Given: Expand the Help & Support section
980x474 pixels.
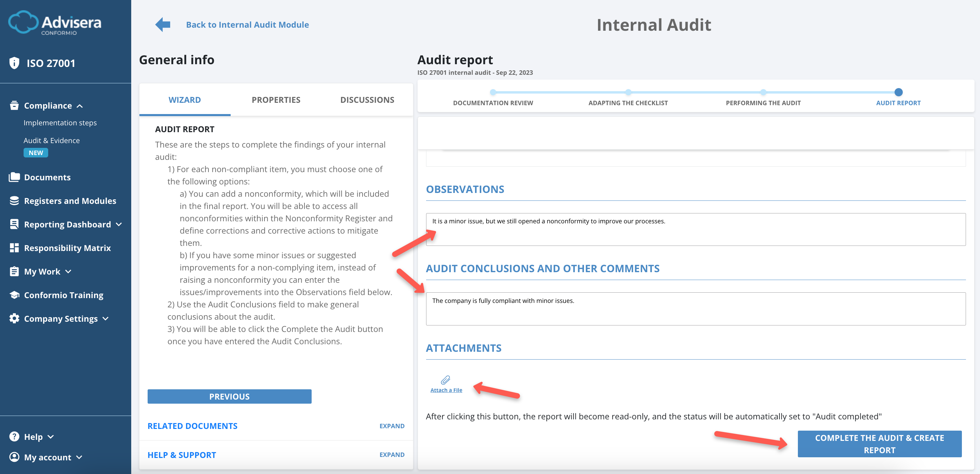Looking at the screenshot, I should coord(392,454).
